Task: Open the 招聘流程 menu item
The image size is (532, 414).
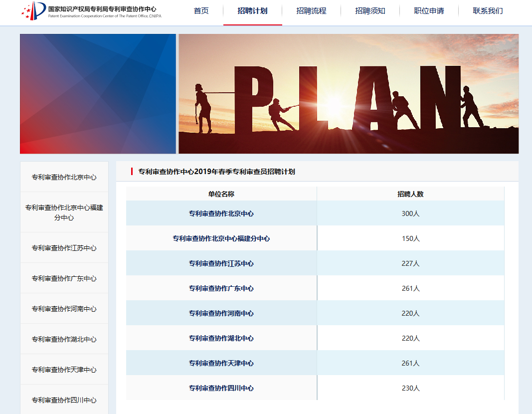Action: [x=311, y=11]
